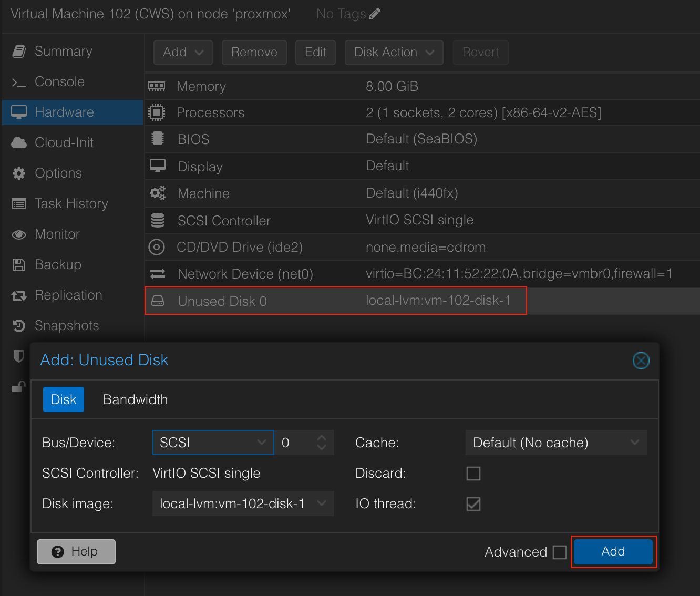Switch to the Bandwidth tab

[x=136, y=399]
